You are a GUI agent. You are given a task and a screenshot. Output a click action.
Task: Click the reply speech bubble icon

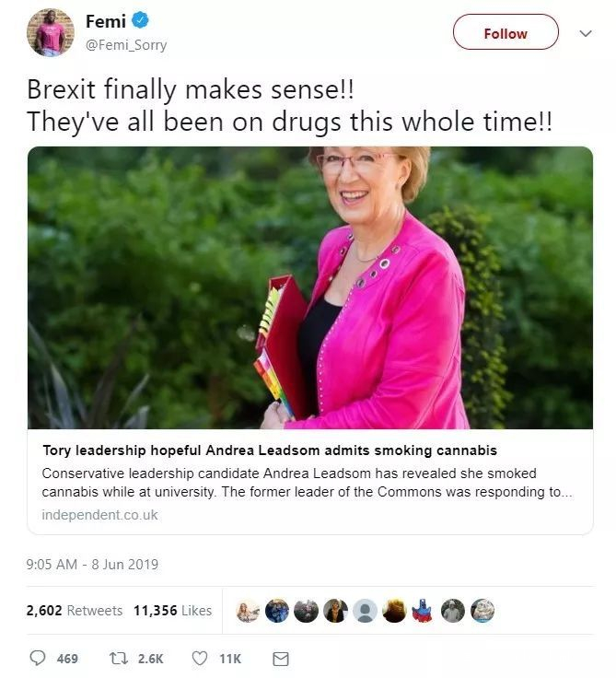(x=38, y=659)
